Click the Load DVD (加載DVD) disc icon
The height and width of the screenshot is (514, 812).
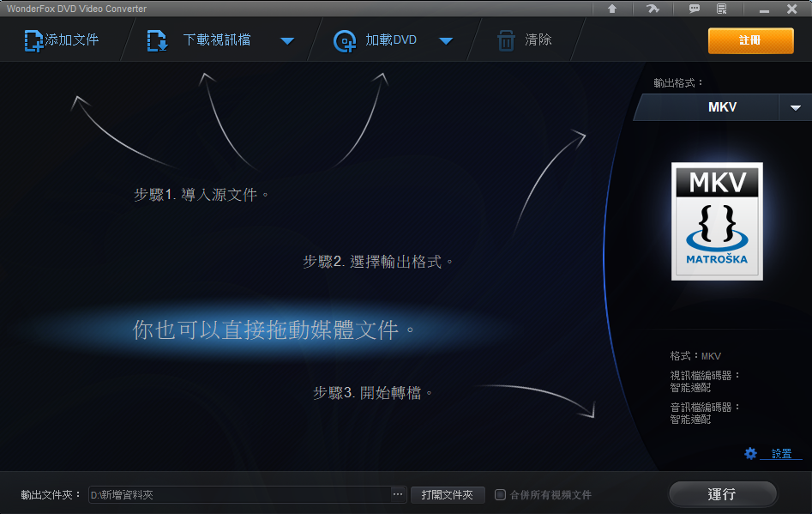(345, 41)
